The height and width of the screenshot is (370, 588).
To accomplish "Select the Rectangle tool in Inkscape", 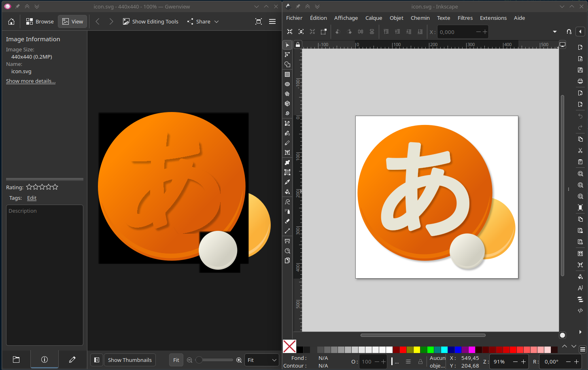I will (x=287, y=74).
